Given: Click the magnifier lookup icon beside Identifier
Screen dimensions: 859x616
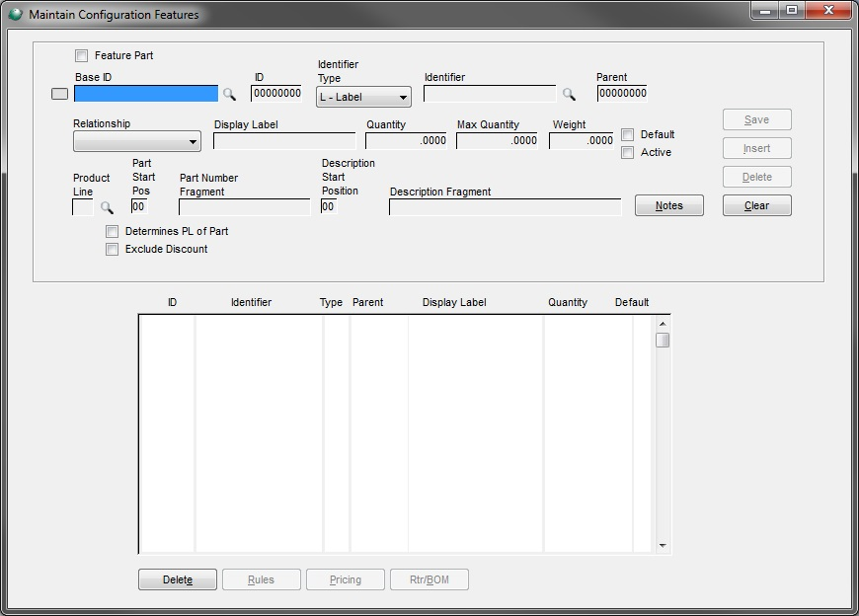Looking at the screenshot, I should (x=569, y=94).
